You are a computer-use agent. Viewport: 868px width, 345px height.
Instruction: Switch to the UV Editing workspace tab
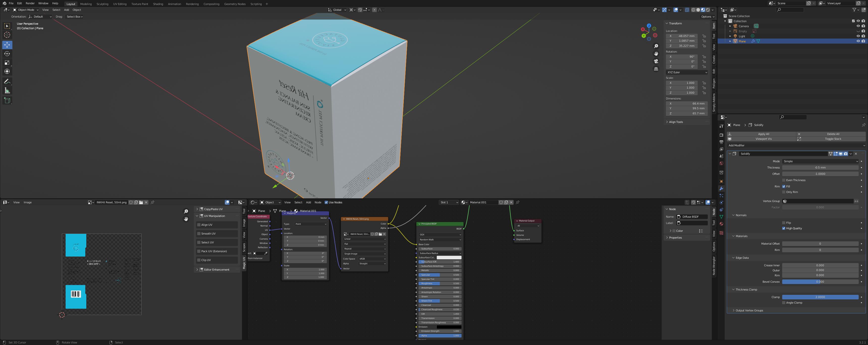pos(120,4)
